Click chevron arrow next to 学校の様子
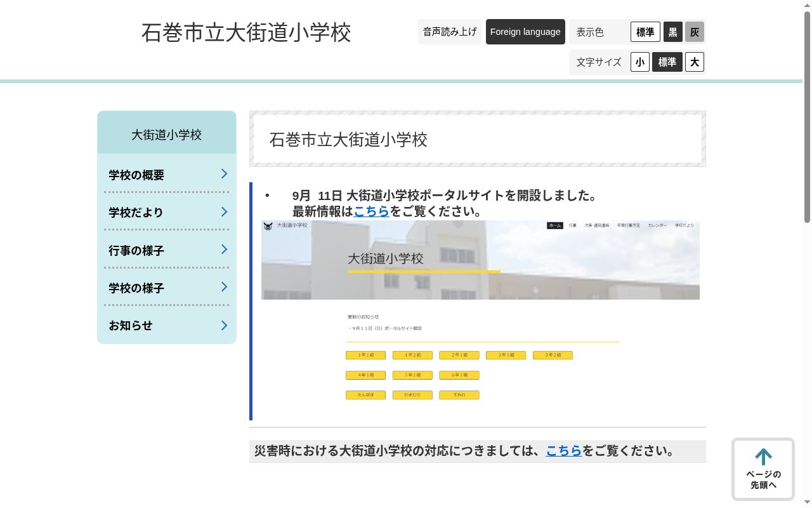This screenshot has height=508, width=812. [224, 287]
